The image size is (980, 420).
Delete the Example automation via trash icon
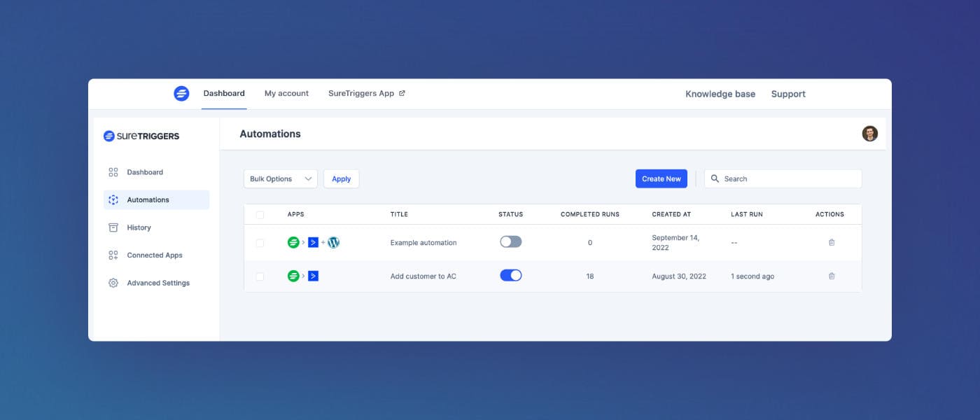(832, 242)
